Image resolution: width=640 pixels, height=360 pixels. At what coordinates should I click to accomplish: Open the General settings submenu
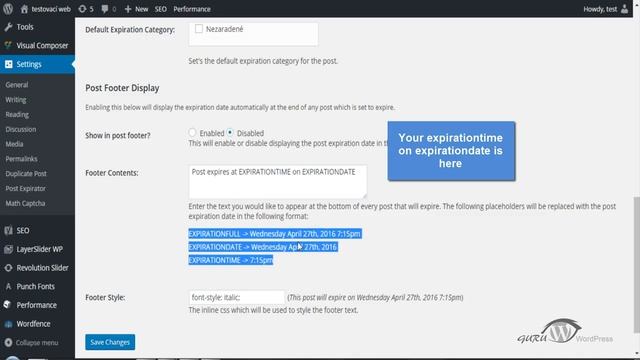click(x=17, y=85)
